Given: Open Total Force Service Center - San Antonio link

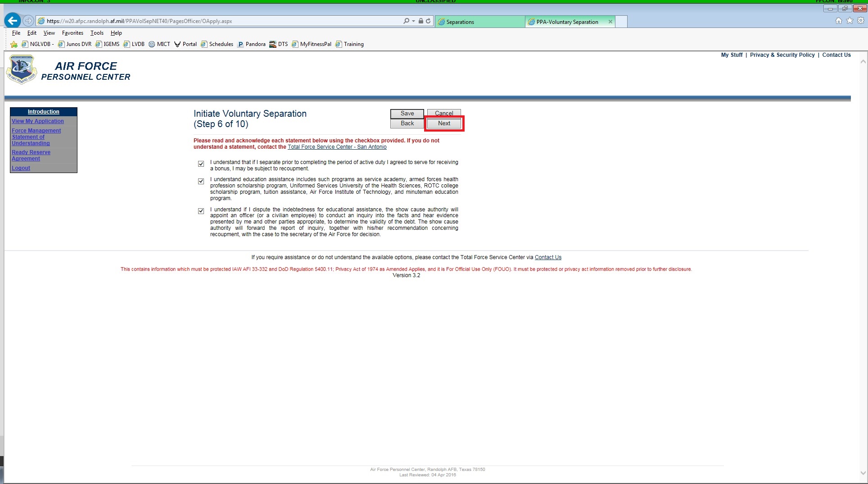Looking at the screenshot, I should pos(337,147).
